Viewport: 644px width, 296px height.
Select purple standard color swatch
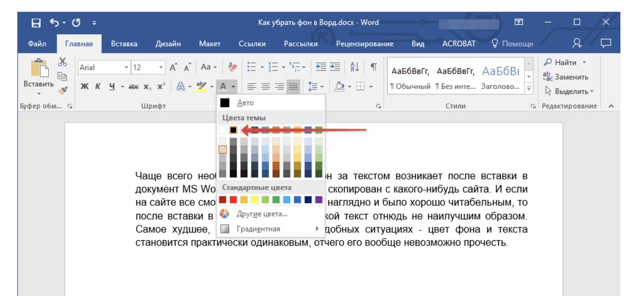pyautogui.click(x=319, y=200)
